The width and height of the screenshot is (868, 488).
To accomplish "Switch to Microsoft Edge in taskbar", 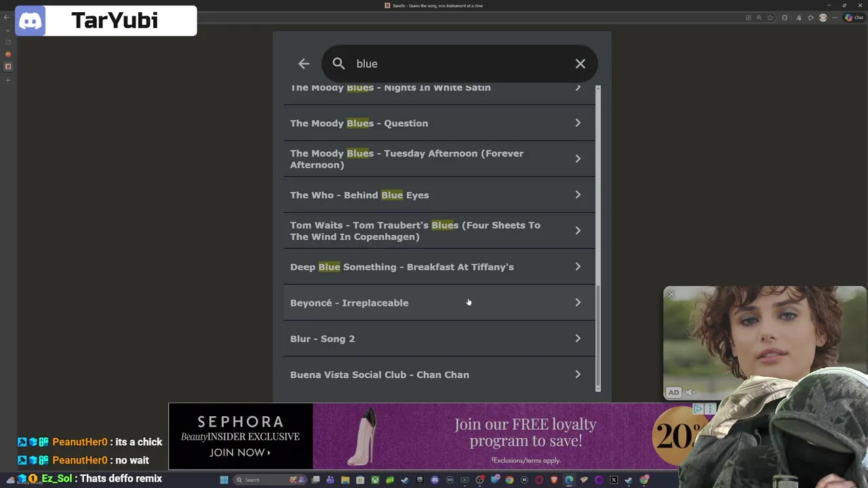I will tap(569, 480).
